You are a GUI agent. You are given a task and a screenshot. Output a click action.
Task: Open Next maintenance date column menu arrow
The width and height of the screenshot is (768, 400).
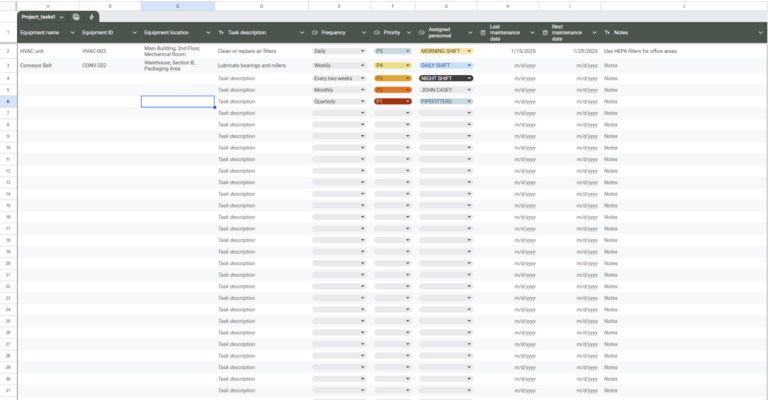(595, 33)
